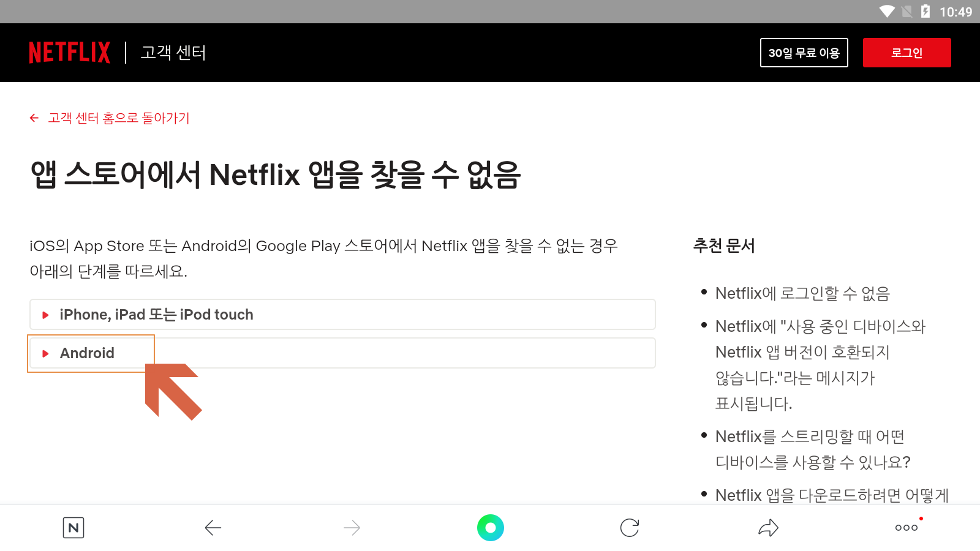Open the three-dot more menu
The image size is (980, 551).
click(x=907, y=528)
